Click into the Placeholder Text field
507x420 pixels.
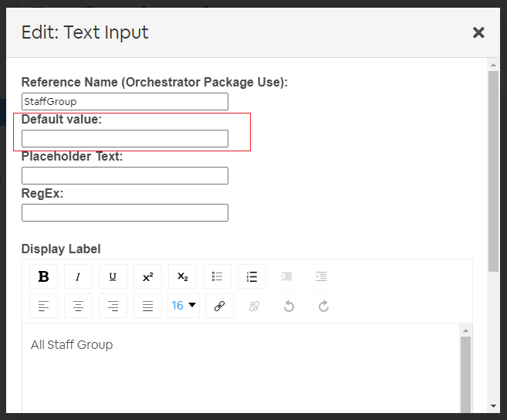pyautogui.click(x=125, y=176)
